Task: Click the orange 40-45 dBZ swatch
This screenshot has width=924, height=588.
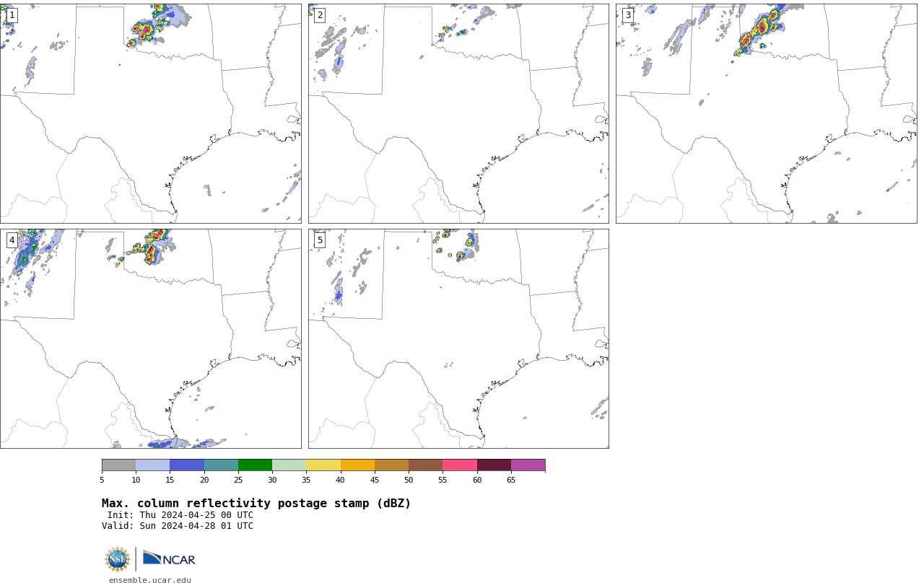Action: click(x=357, y=465)
